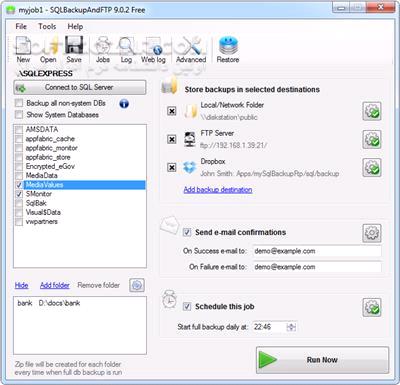Viewport: 400px width, 385px height.
Task: Click the blue info icon beside Backup all
Action: [x=124, y=104]
